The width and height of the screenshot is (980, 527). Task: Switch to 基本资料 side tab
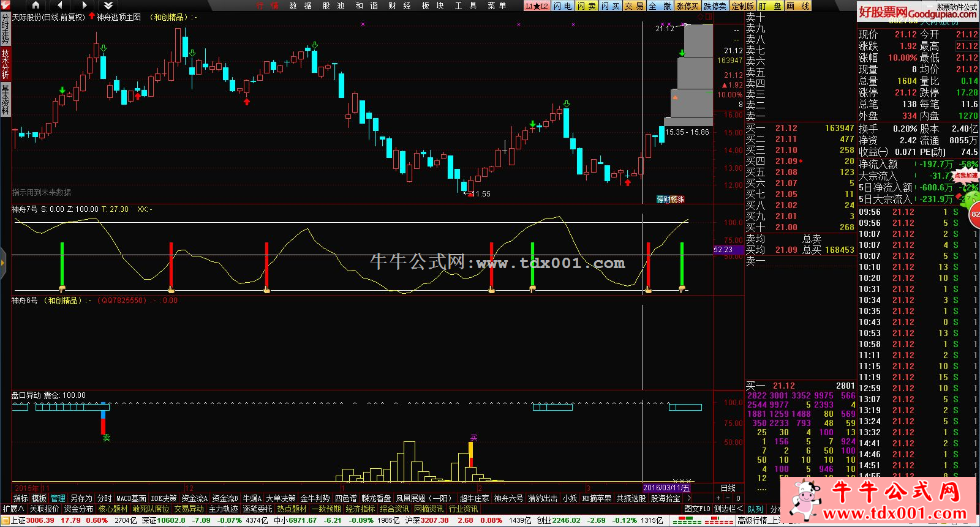click(x=5, y=100)
